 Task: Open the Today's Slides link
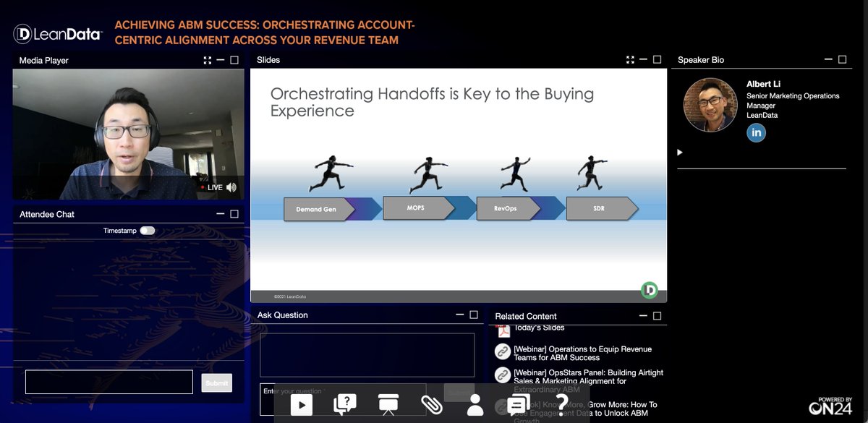click(x=540, y=328)
